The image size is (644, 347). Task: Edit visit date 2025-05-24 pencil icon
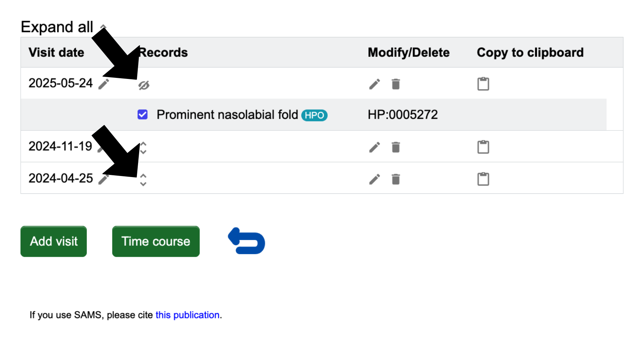[104, 84]
